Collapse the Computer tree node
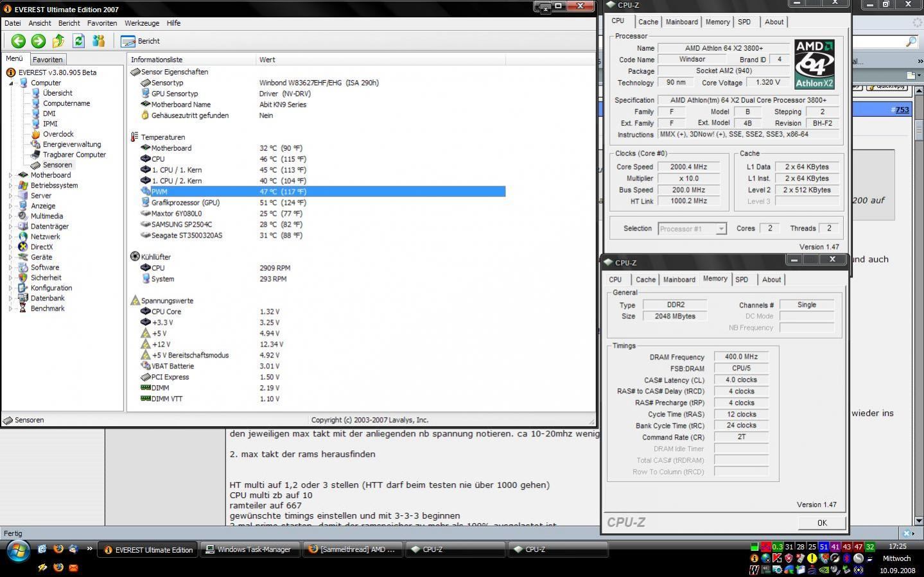This screenshot has height=577, width=924. 10,83
